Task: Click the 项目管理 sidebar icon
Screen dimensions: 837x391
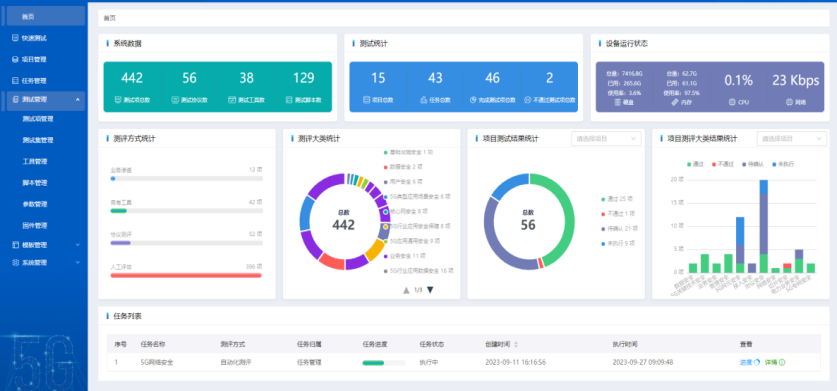Action: pyautogui.click(x=15, y=59)
